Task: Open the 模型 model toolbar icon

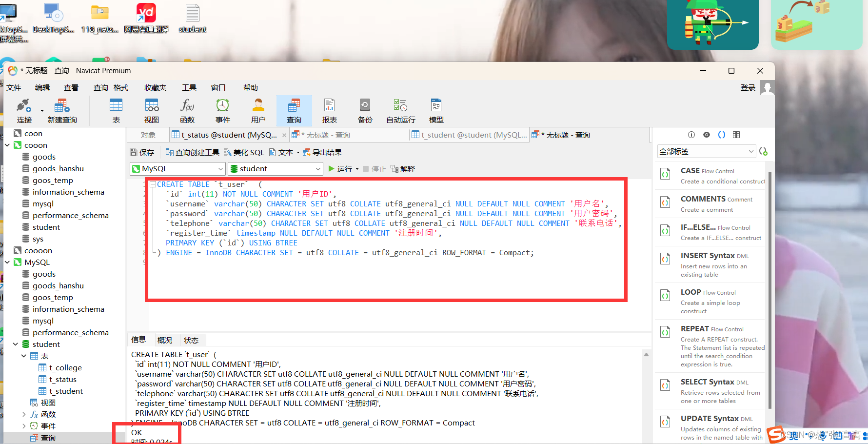Action: (436, 110)
